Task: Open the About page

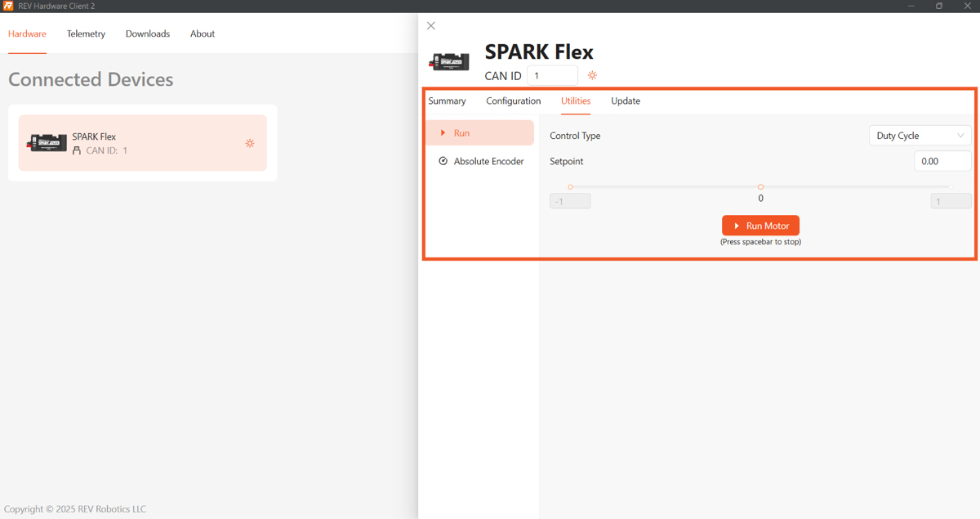Action: pyautogui.click(x=203, y=34)
